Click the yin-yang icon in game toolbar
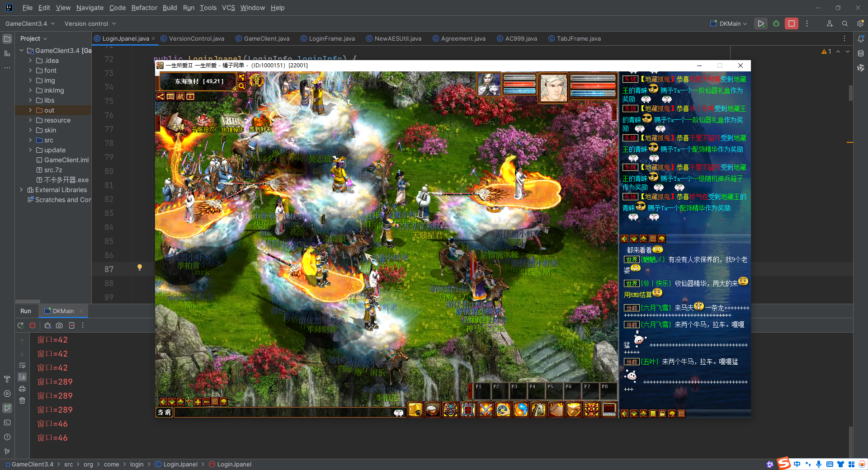Viewport: 868px width, 470px height. (521, 410)
